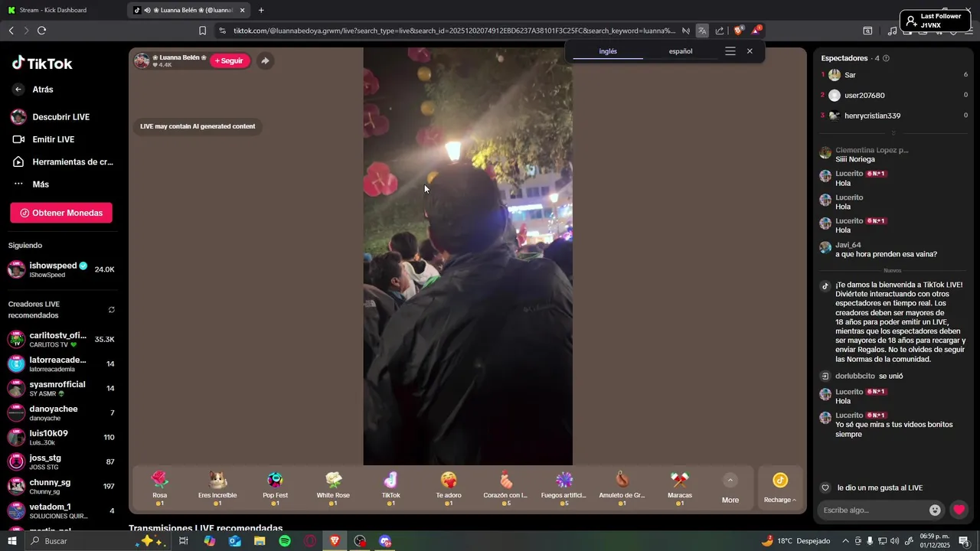The height and width of the screenshot is (551, 980).
Task: Expand More gifts
Action: (x=730, y=488)
